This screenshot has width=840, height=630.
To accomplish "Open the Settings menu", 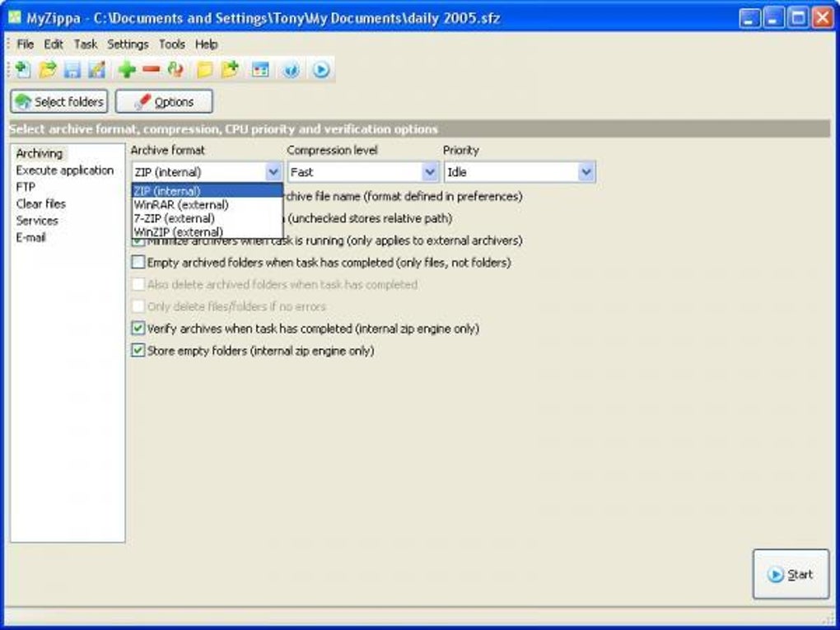I will pos(128,44).
